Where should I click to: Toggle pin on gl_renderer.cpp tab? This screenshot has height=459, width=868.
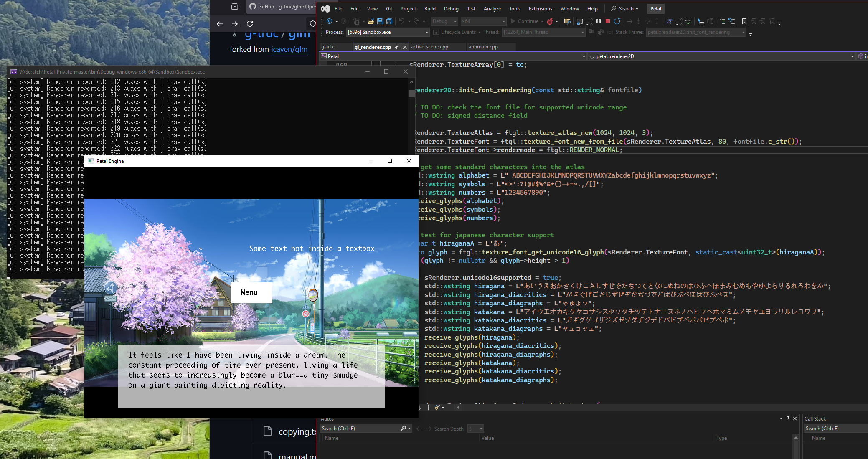pyautogui.click(x=397, y=47)
